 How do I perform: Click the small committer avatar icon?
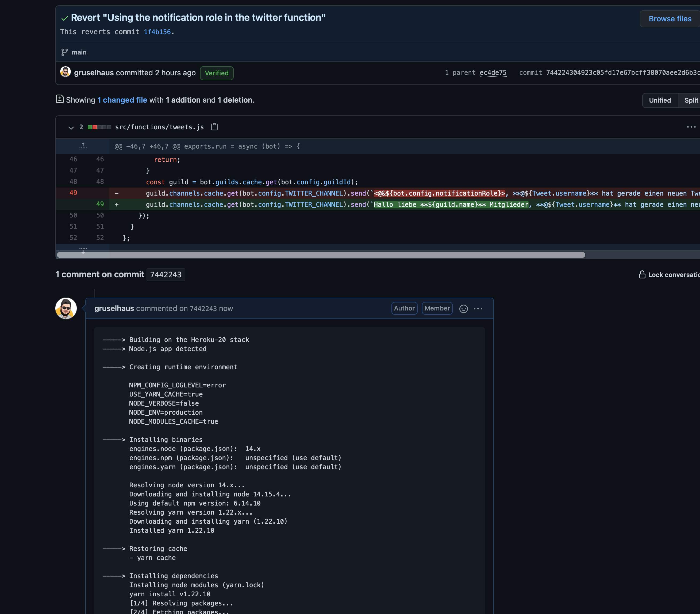coord(66,72)
